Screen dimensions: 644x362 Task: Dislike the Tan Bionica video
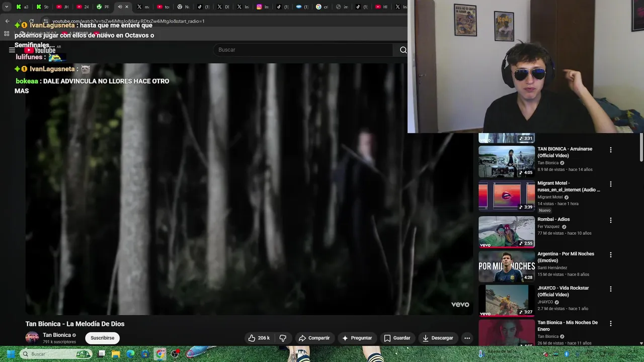pos(283,338)
